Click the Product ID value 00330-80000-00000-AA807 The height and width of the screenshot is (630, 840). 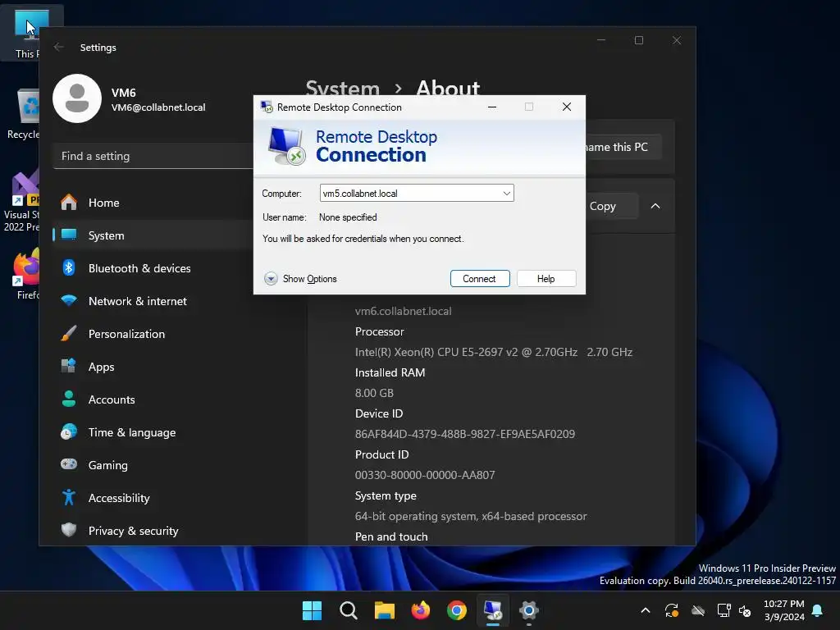(425, 475)
